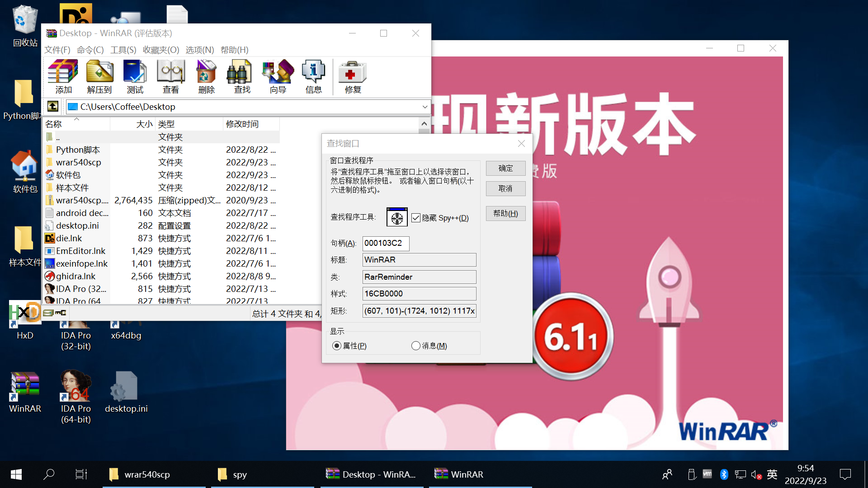This screenshot has height=488, width=868.
Task: Click the Test (测试) toolbar icon
Action: pyautogui.click(x=135, y=77)
